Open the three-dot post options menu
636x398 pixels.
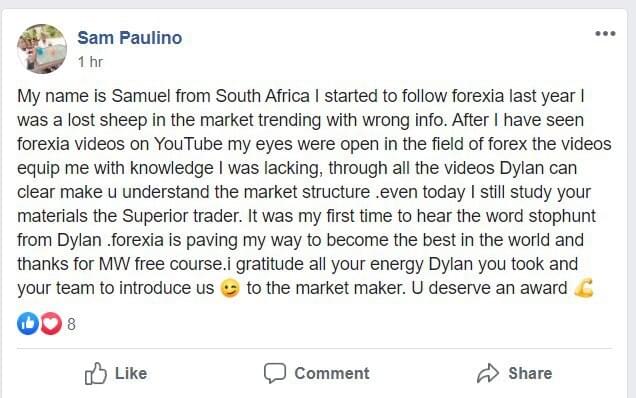(x=605, y=34)
